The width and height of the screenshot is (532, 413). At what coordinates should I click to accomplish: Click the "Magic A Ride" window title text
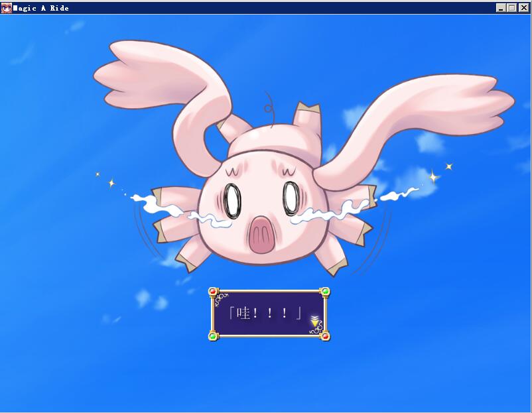click(40, 8)
